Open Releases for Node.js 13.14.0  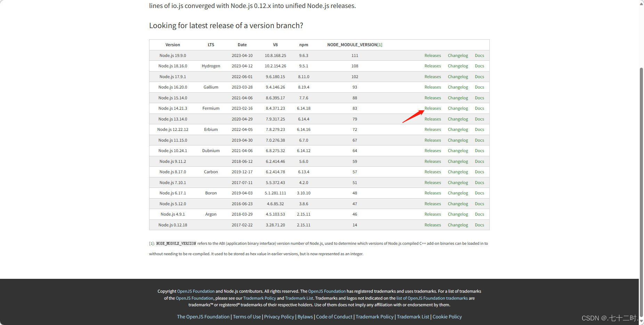click(x=432, y=119)
